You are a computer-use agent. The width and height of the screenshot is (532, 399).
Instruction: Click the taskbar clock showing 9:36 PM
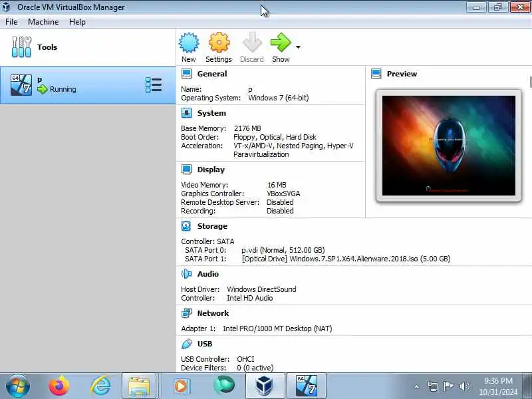coord(498,386)
